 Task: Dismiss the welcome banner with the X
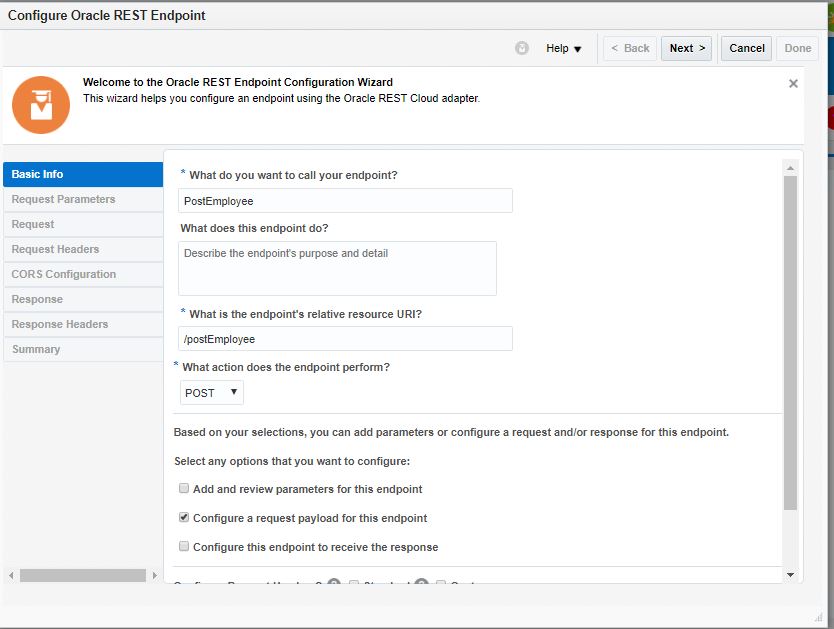[793, 84]
